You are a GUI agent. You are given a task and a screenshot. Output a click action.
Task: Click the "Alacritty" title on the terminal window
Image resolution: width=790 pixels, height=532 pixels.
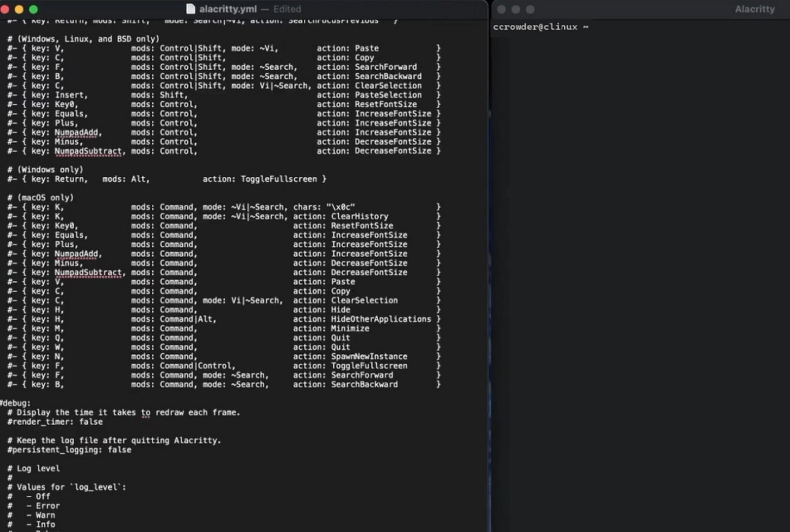(754, 8)
